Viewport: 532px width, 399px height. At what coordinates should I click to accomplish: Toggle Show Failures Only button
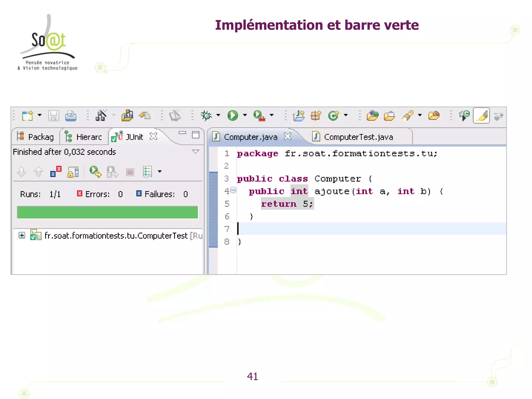click(x=56, y=172)
